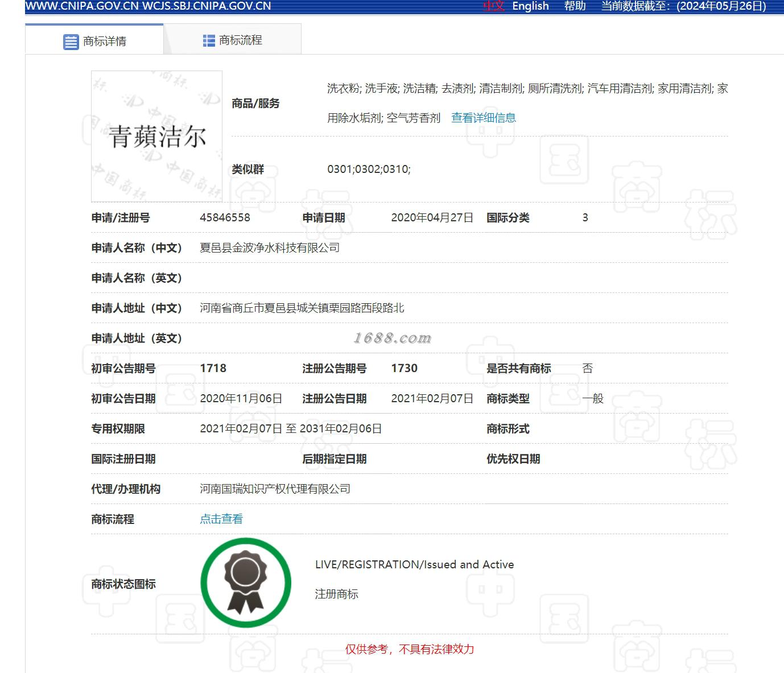Select preliminary announcement issue 1718
The image size is (784, 673).
[213, 368]
